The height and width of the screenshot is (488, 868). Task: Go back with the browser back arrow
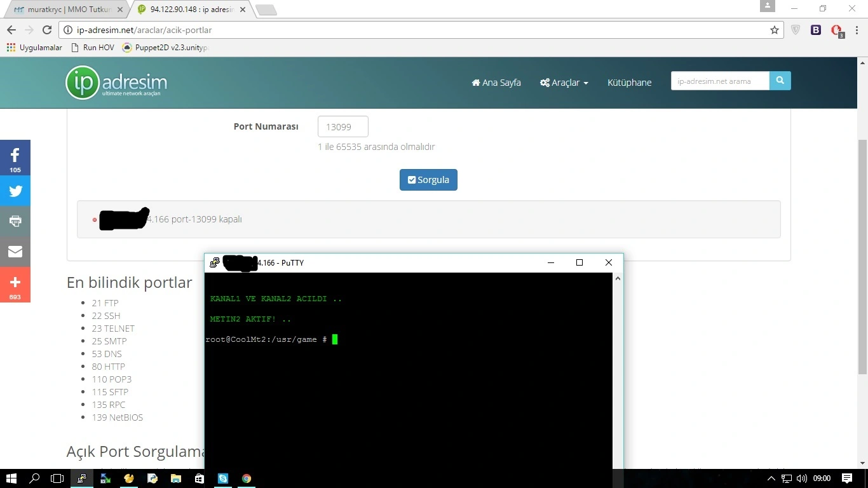click(11, 30)
